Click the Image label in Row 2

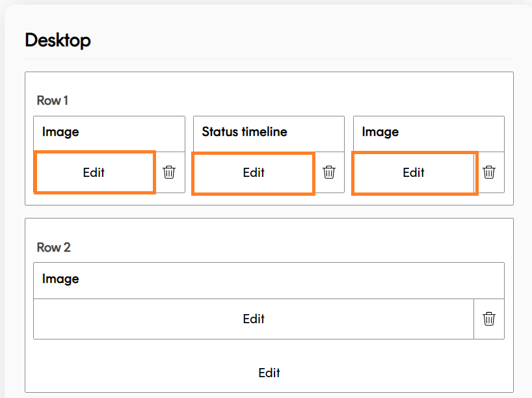click(x=60, y=279)
